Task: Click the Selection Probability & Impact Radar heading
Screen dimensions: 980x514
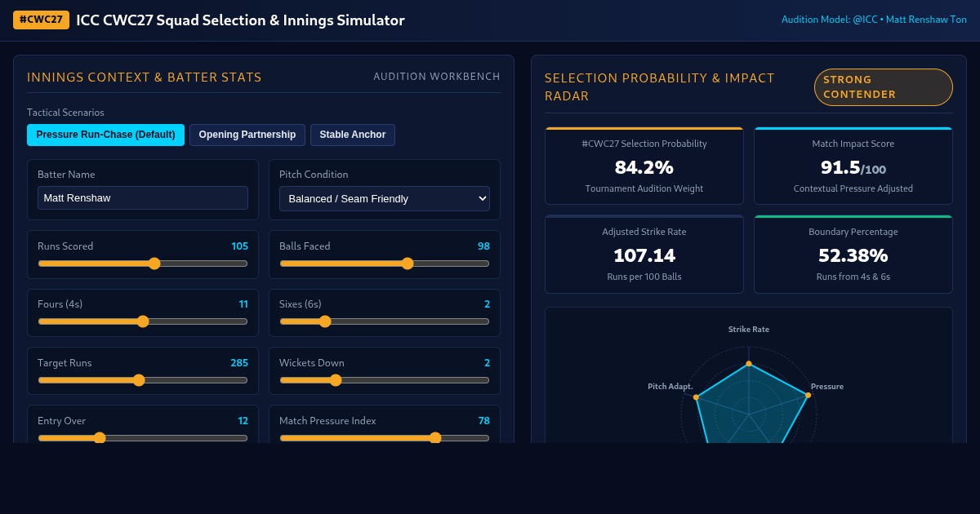Action: pos(660,87)
